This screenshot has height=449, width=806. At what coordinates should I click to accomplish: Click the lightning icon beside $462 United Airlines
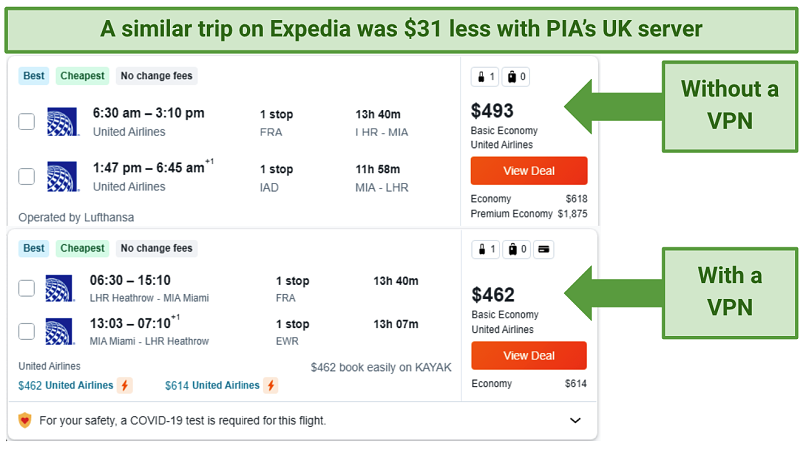124,385
